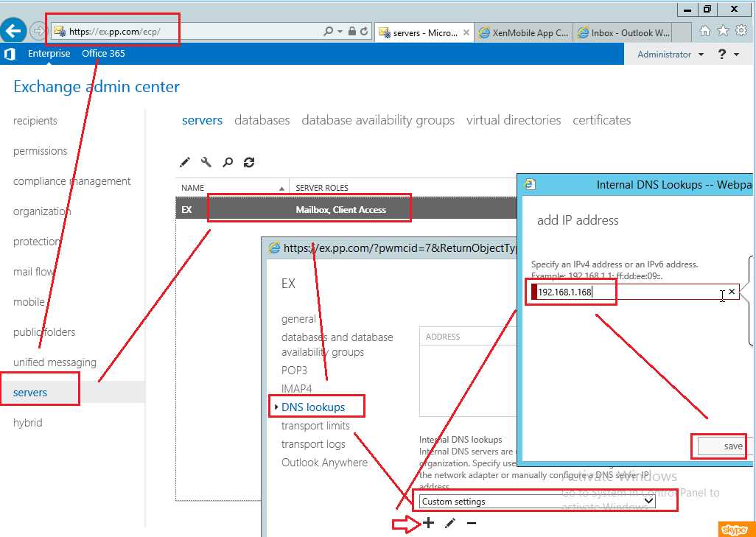Open organization in the left navigation
Image resolution: width=756 pixels, height=537 pixels.
coord(42,211)
